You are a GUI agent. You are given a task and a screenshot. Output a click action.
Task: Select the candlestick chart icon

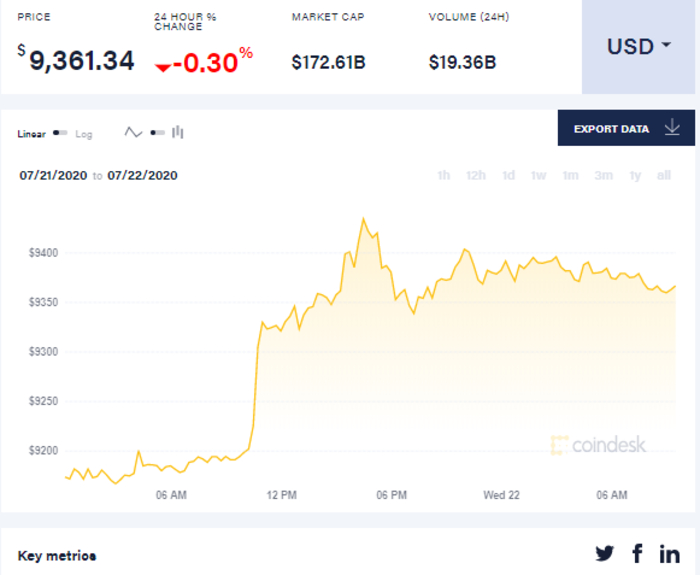pyautogui.click(x=178, y=132)
